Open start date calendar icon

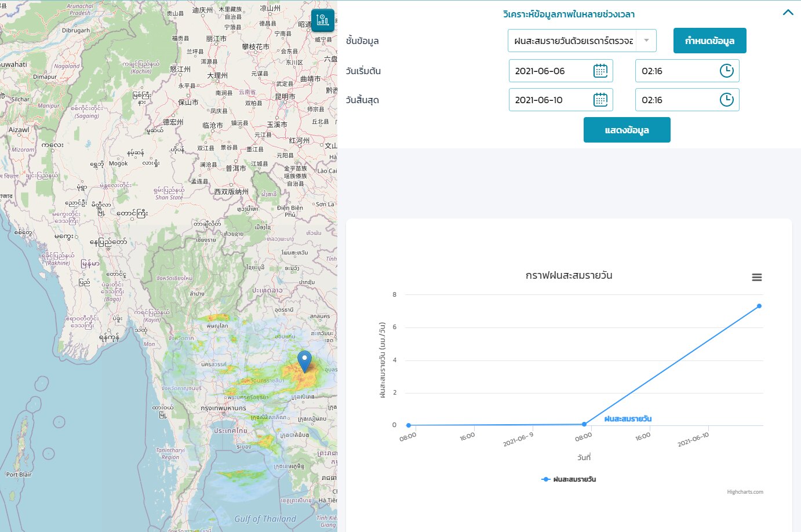point(600,71)
